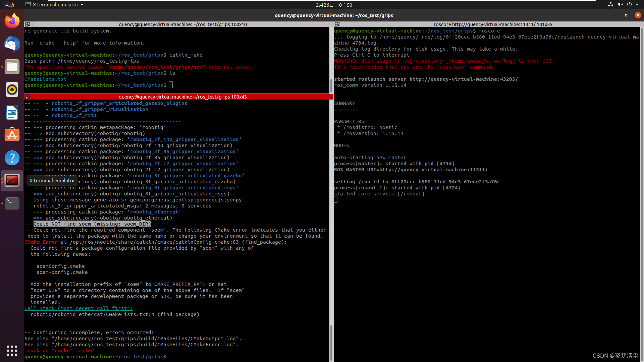Screen dimensions: 644x362
Task: Restore the terminal window size
Action: point(626,15)
